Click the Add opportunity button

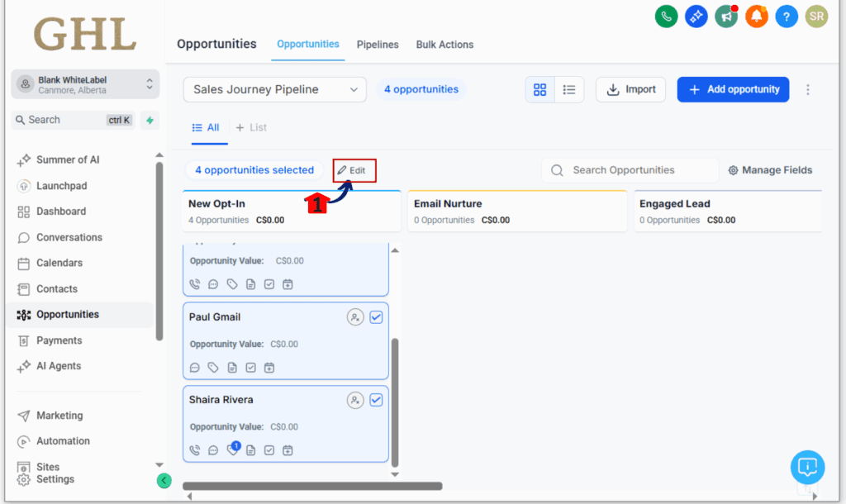[733, 89]
